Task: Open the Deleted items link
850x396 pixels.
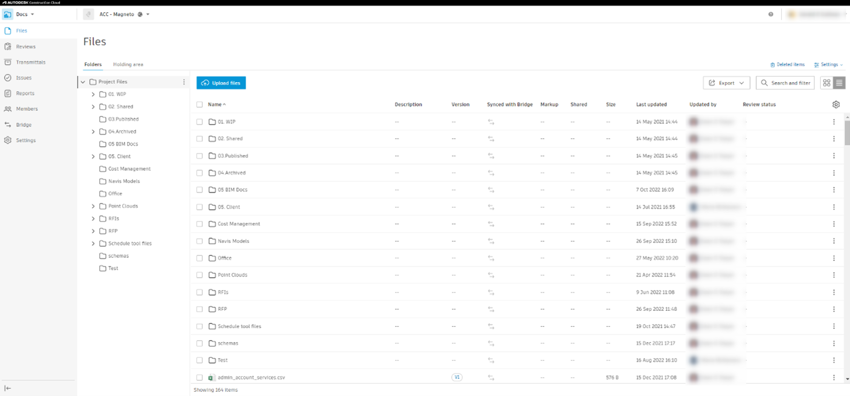Action: (x=788, y=64)
